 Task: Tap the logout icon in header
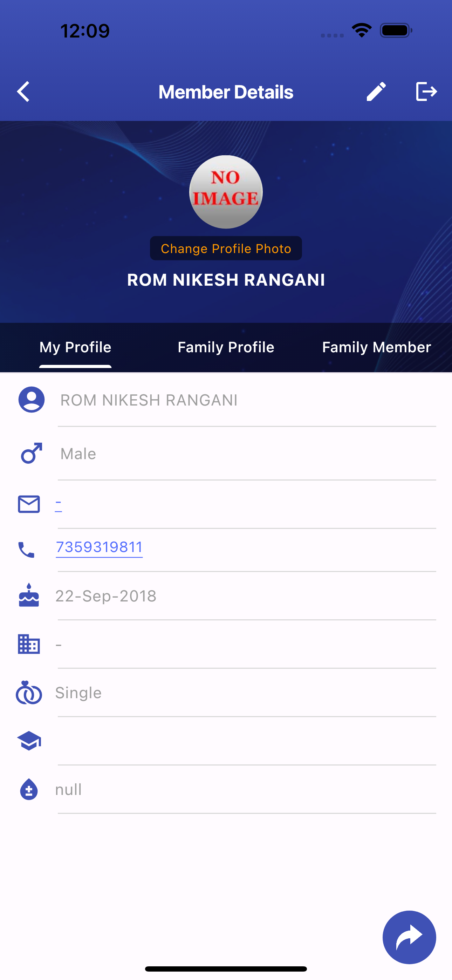click(x=426, y=92)
